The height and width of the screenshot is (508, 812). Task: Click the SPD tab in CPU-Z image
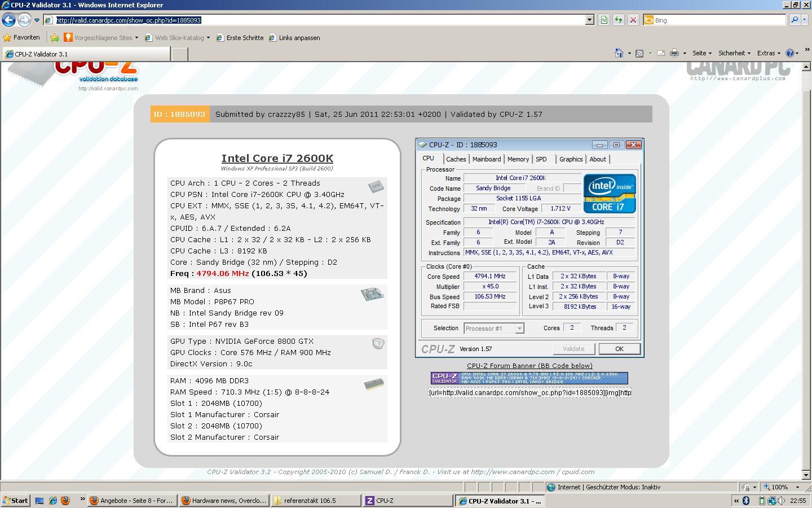pyautogui.click(x=541, y=159)
